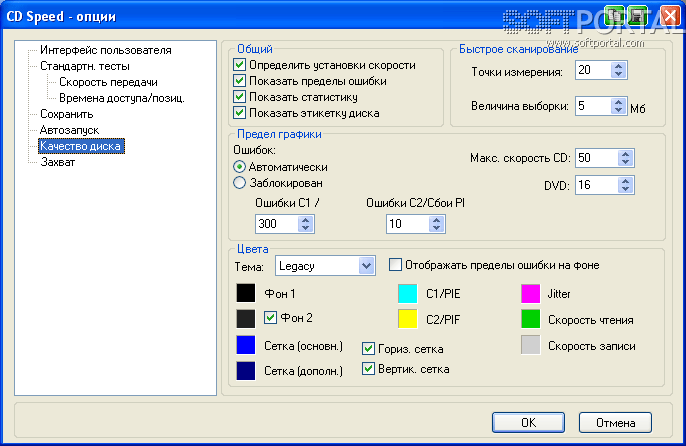Image resolution: width=686 pixels, height=446 pixels.
Task: Open the Тема dropdown showing Legacy
Action: (366, 266)
